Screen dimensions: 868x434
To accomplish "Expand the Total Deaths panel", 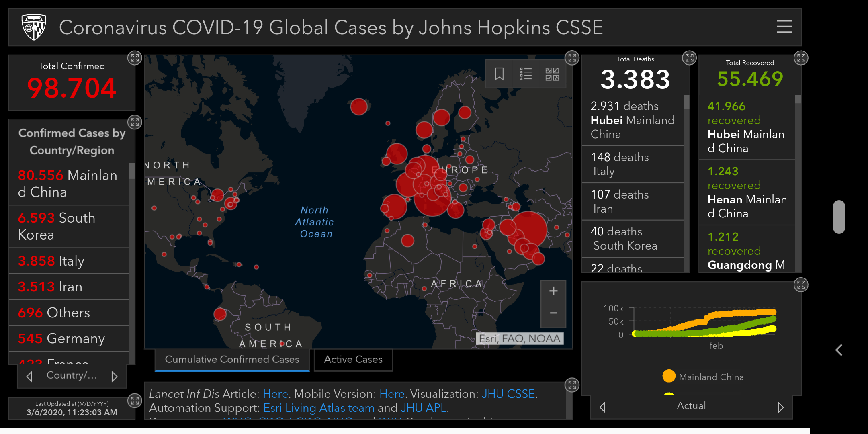I will click(689, 58).
